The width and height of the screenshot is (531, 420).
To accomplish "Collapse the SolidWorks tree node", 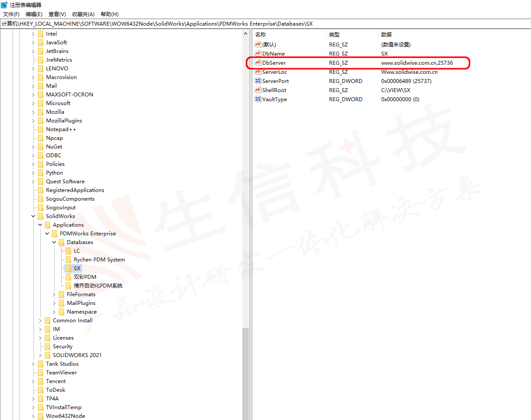I will coord(33,216).
